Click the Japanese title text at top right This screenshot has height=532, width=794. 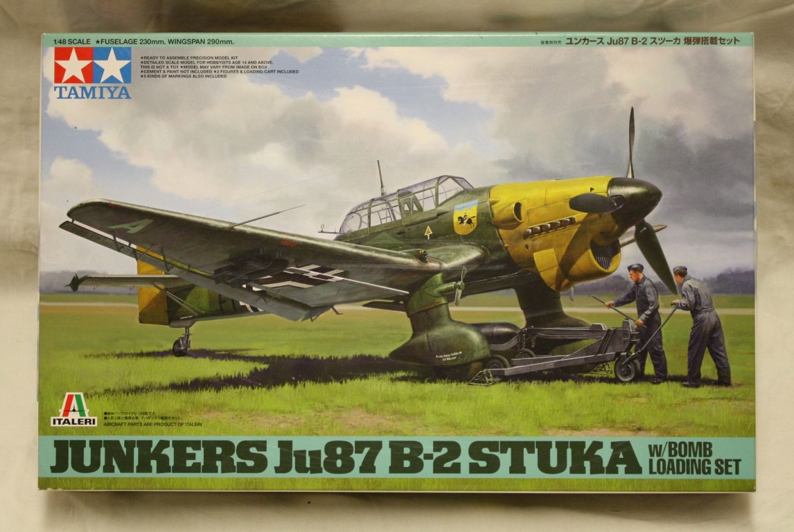tap(652, 42)
